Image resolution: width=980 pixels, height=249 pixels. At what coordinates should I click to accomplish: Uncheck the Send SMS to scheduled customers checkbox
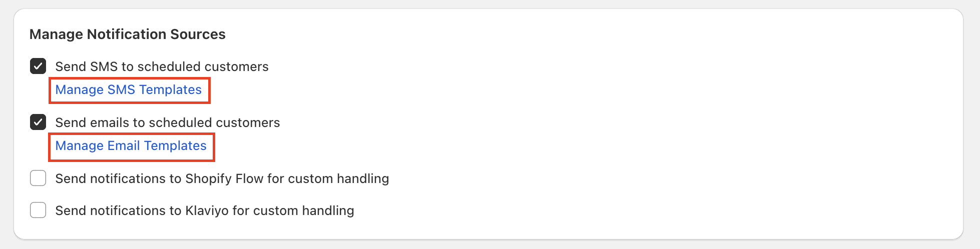[38, 66]
